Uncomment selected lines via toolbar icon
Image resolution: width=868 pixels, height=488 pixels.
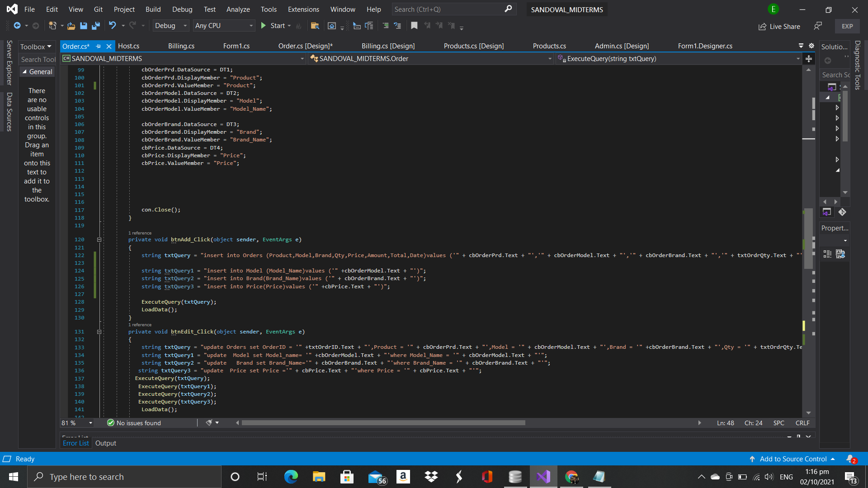tap(397, 26)
